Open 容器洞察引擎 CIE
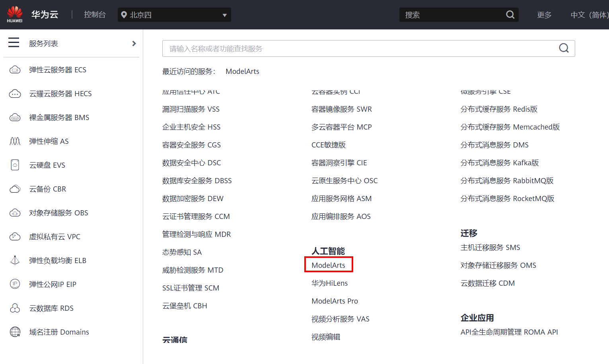This screenshot has width=609, height=364. [x=339, y=163]
